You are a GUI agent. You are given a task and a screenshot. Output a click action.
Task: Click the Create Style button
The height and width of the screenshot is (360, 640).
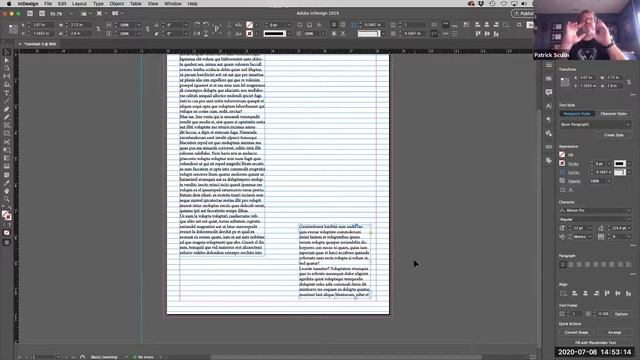613,135
